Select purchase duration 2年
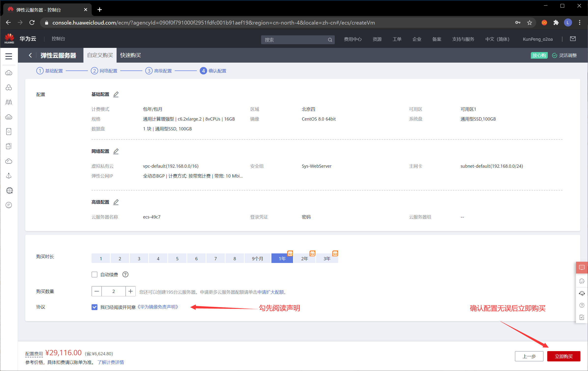Viewport: 588px width, 371px height. click(x=305, y=259)
